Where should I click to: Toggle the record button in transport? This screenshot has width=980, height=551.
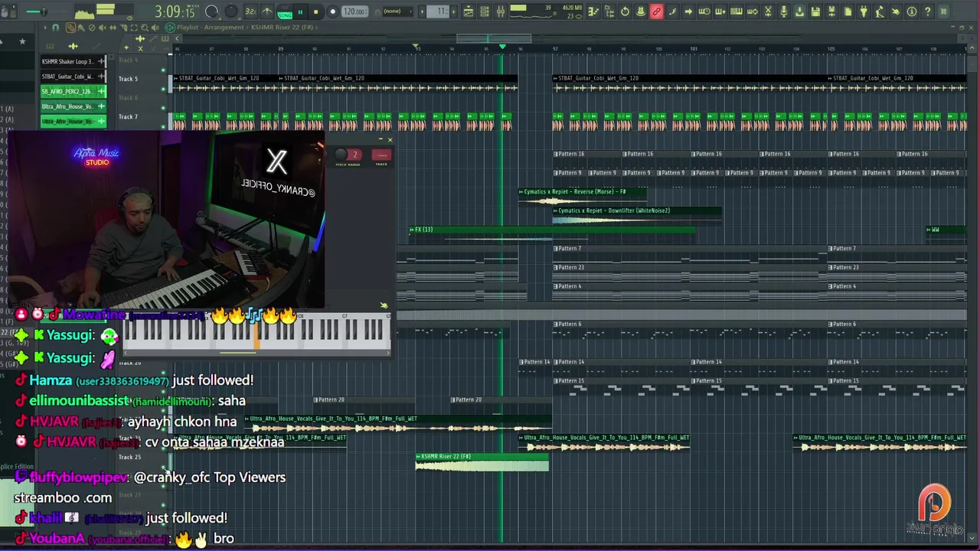click(x=332, y=11)
